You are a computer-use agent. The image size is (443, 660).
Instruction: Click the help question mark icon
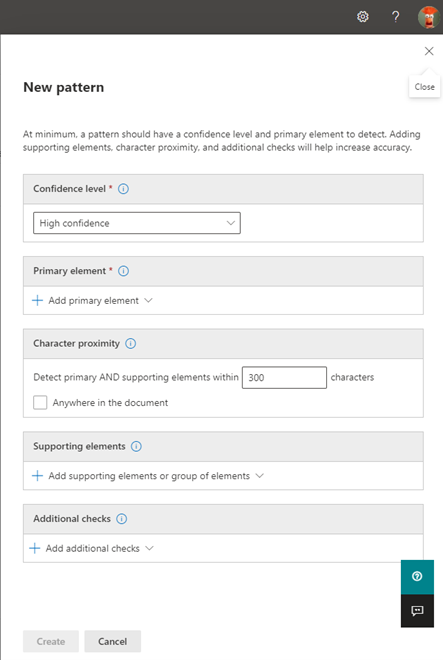395,16
